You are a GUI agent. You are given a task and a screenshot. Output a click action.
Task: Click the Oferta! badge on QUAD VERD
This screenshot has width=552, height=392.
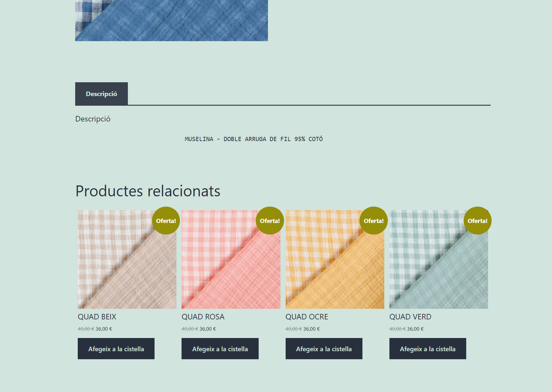coord(477,221)
